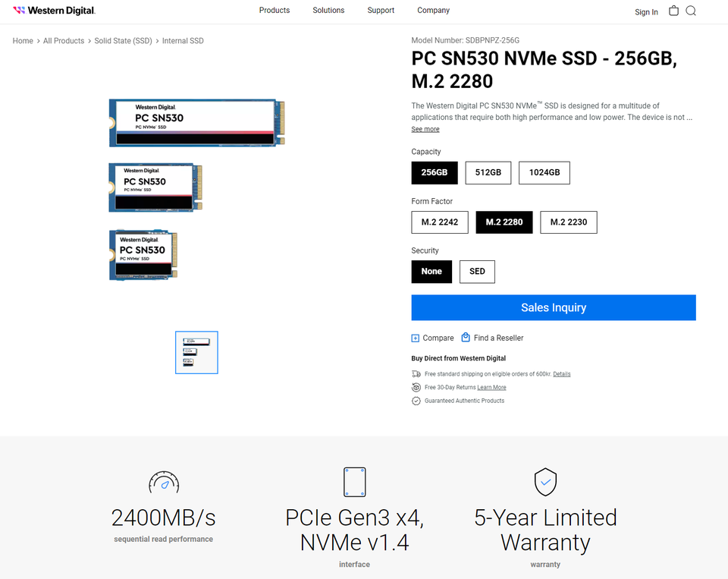Open the Solutions menu
This screenshot has width=728, height=579.
[x=328, y=10]
